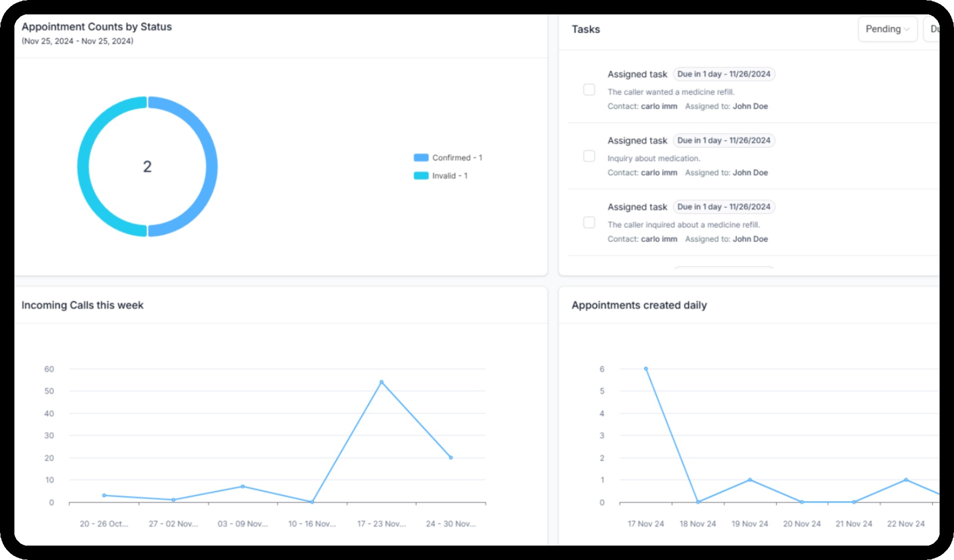Click the Confirmed legend color swatch
The image size is (954, 560).
point(421,158)
